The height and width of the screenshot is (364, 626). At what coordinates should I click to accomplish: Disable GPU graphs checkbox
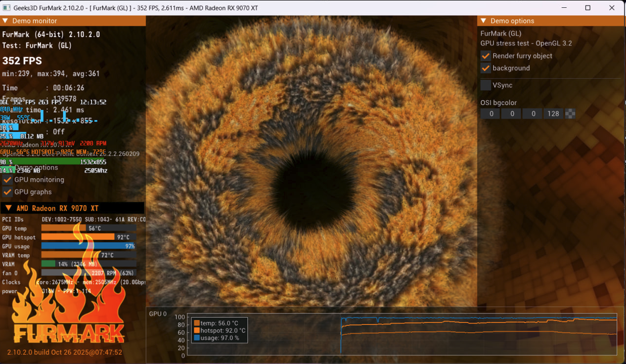click(7, 192)
